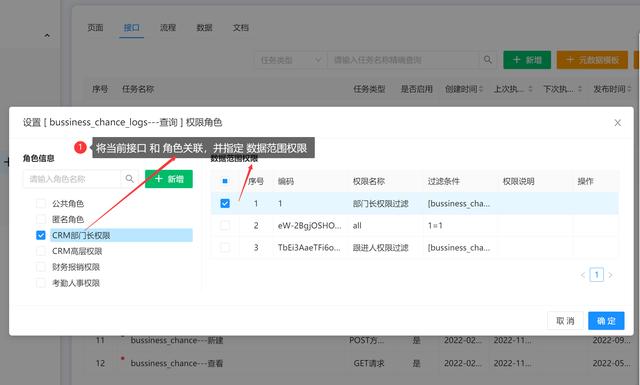Click green 新增 button in role panel

[169, 179]
